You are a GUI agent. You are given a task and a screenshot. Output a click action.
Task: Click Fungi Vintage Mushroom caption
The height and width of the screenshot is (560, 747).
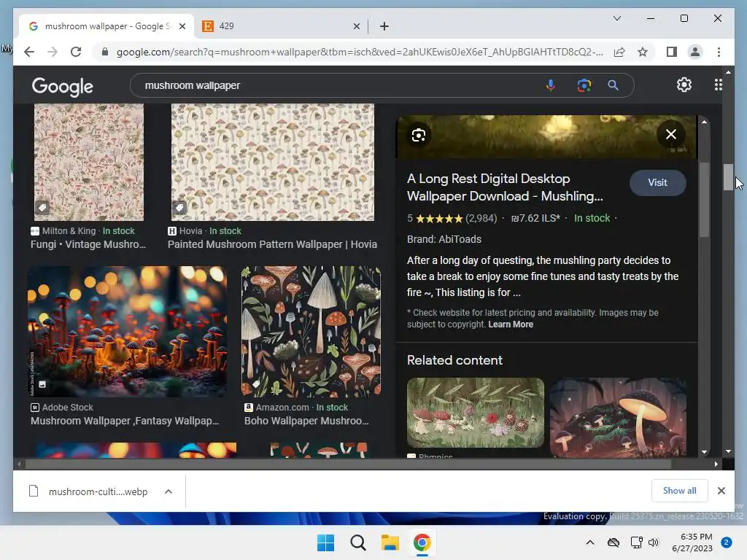click(88, 244)
